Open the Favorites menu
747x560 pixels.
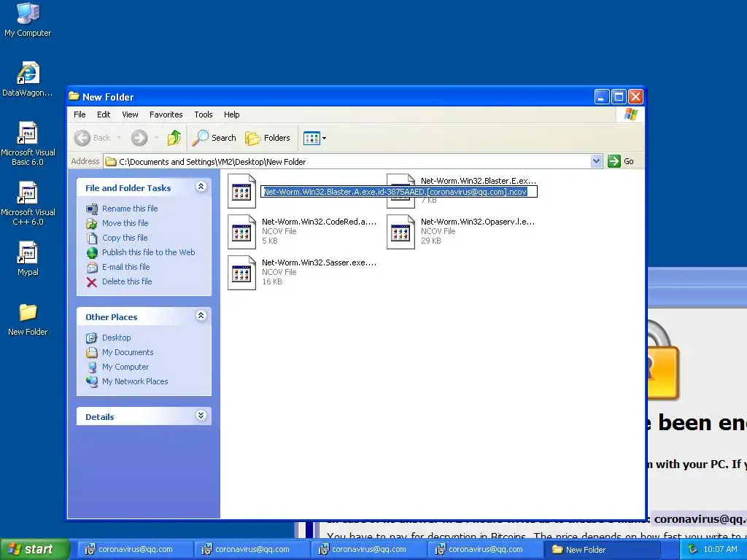(166, 114)
